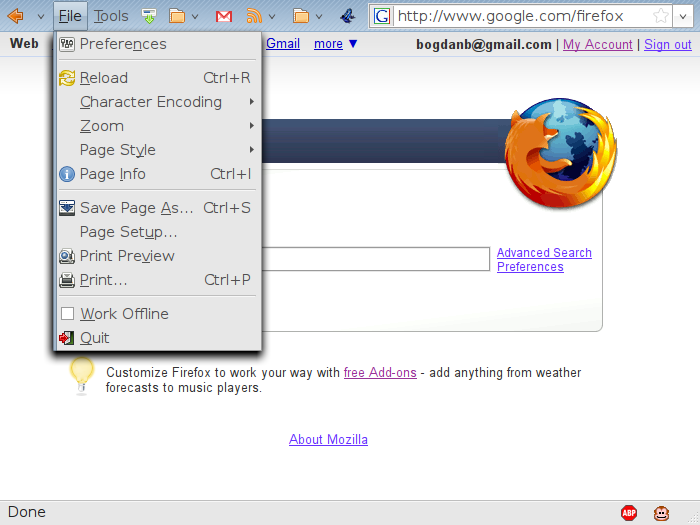Click the printer icon beside Print

(67, 280)
